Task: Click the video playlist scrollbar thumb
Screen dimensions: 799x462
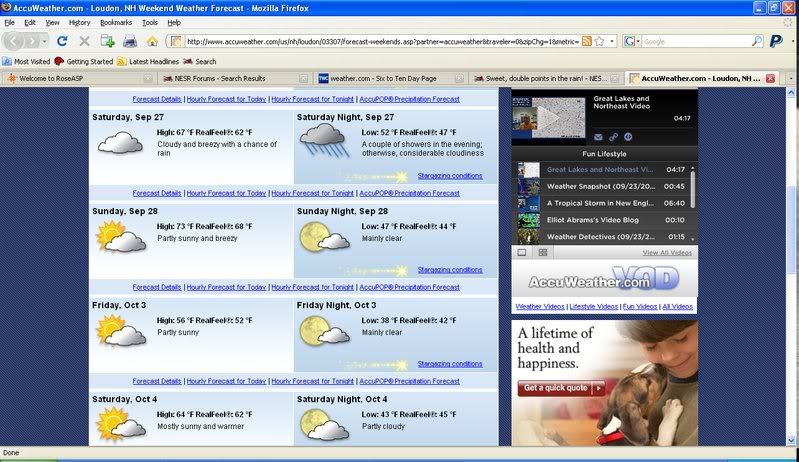Action: (693, 189)
